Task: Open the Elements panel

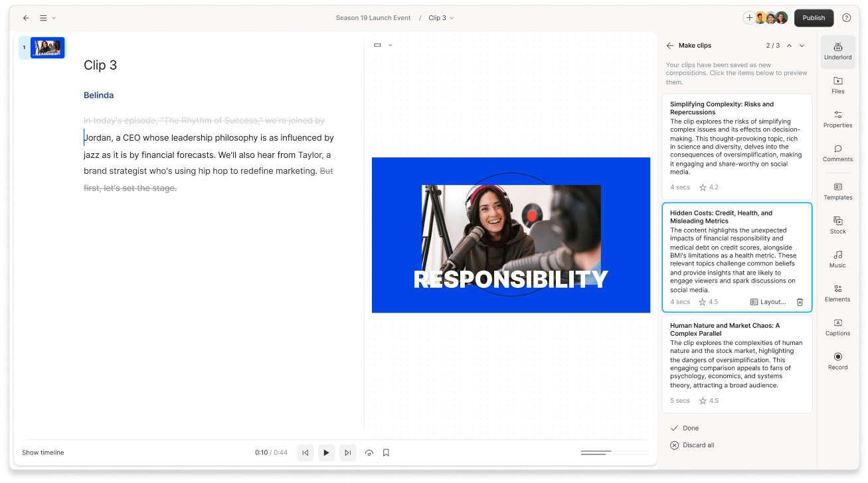Action: (x=837, y=293)
